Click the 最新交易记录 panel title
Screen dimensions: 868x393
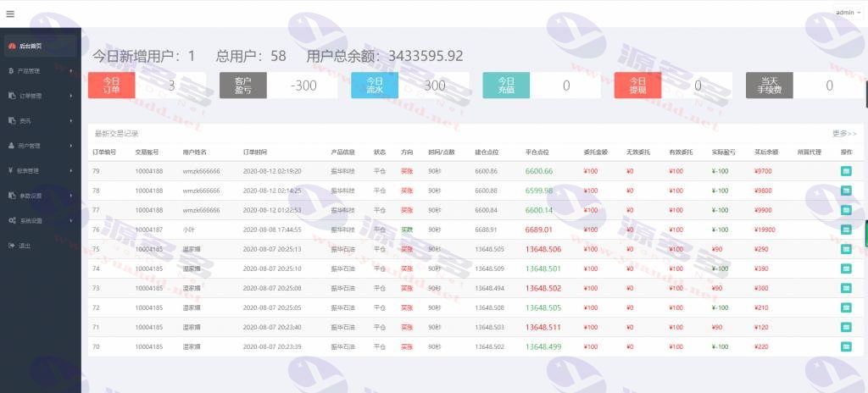pyautogui.click(x=116, y=133)
